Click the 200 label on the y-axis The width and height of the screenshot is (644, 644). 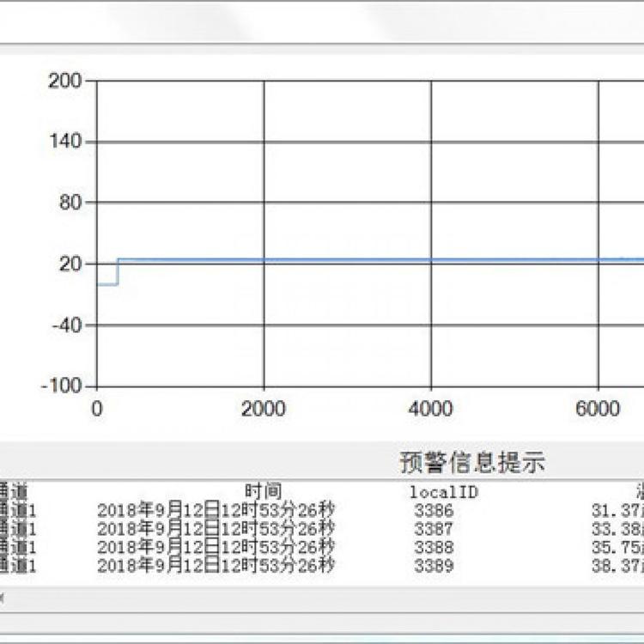tap(66, 81)
